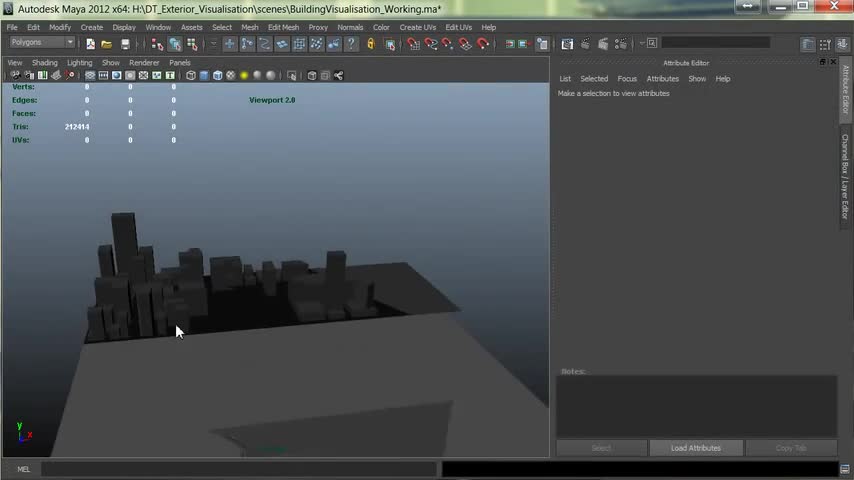The image size is (854, 480).
Task: Open the Proxy menu
Action: (318, 27)
